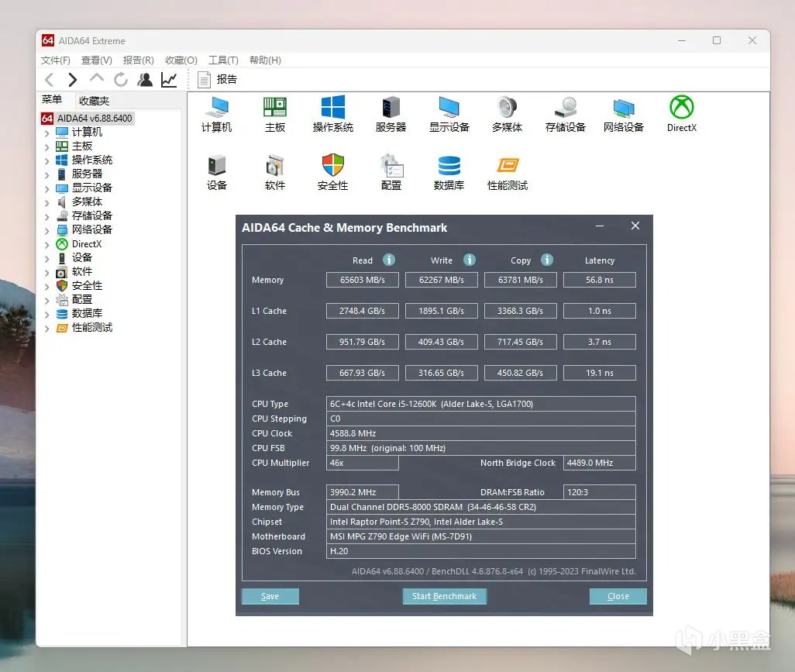
Task: Open the 操作系统 Windows icon in main panel
Action: pos(332,114)
